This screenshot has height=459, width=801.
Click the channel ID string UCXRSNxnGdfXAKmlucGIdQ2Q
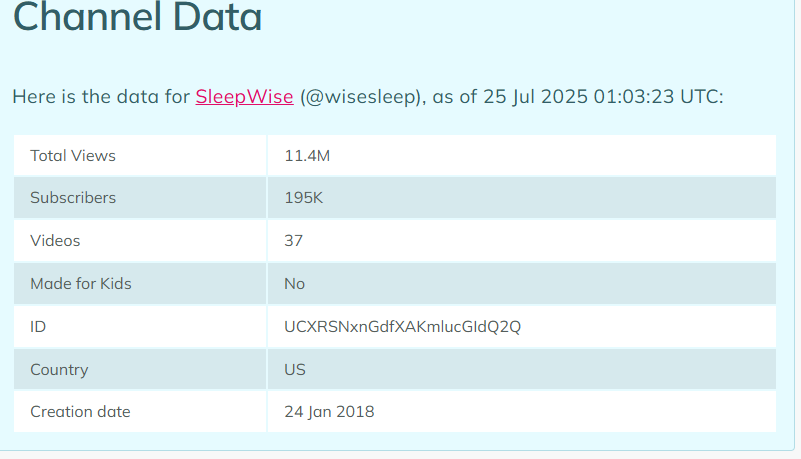tap(403, 327)
